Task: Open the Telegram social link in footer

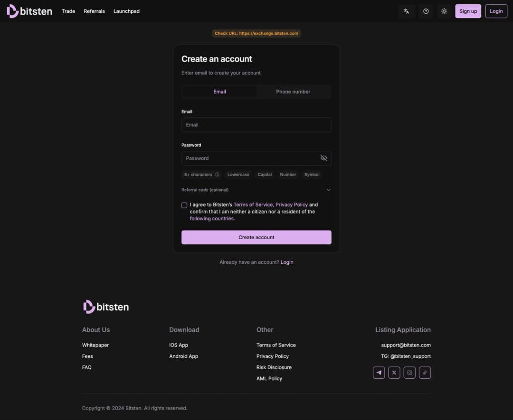Action: tap(379, 373)
